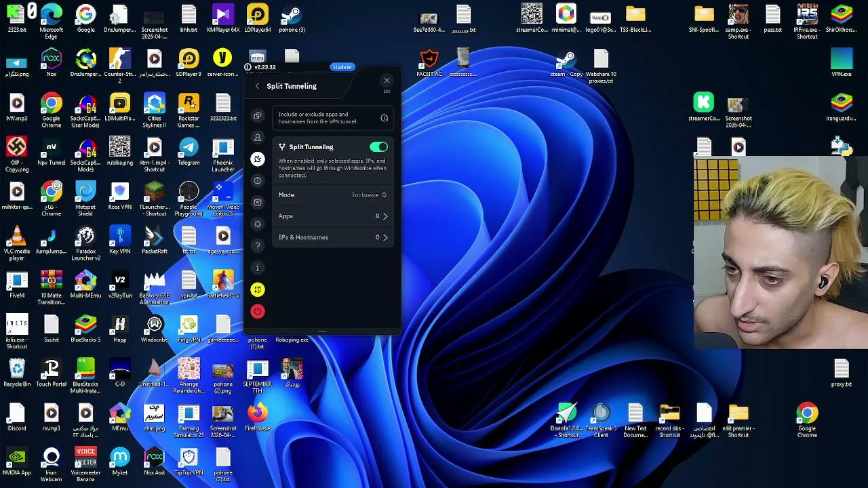The image size is (868, 488).
Task: Select Counter-Strike 2 desktop icon
Action: click(x=120, y=66)
